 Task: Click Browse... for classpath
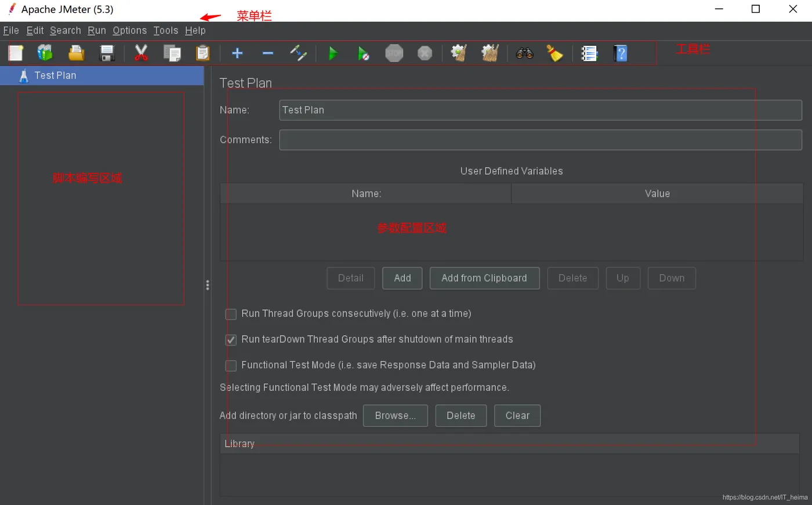point(396,416)
